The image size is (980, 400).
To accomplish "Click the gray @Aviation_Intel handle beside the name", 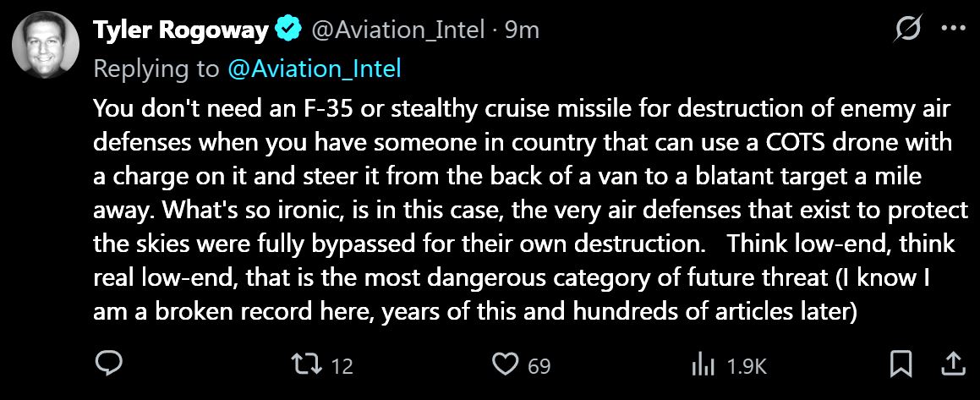I will 397,30.
